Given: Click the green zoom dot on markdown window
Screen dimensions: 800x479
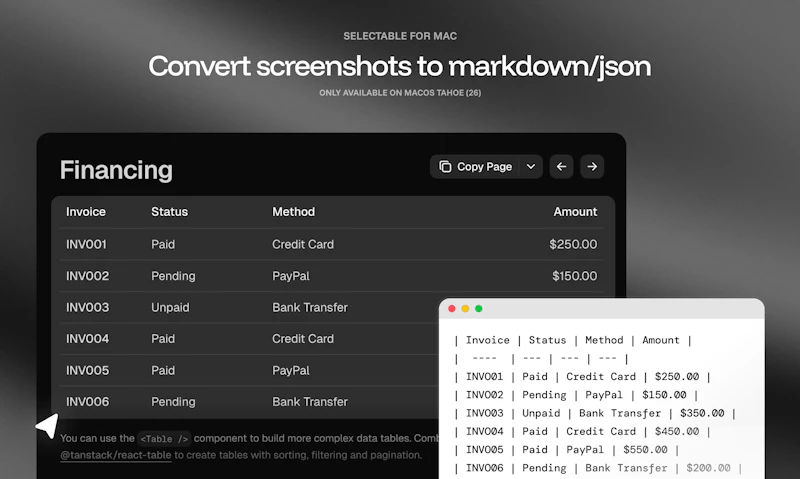Looking at the screenshot, I should 479,309.
